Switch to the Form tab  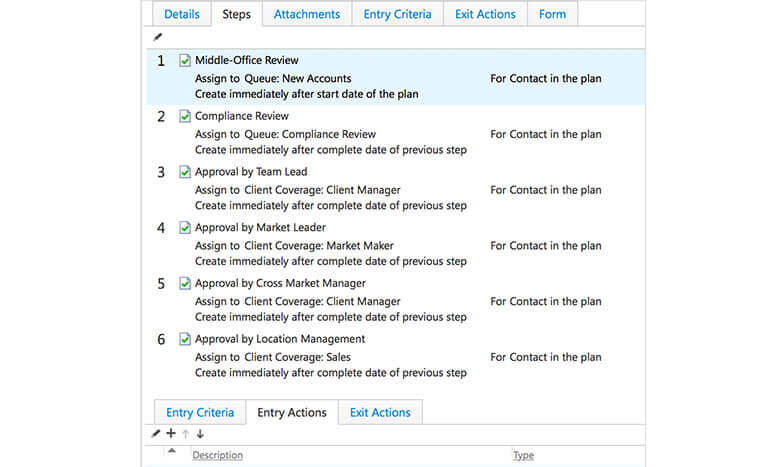click(x=552, y=14)
